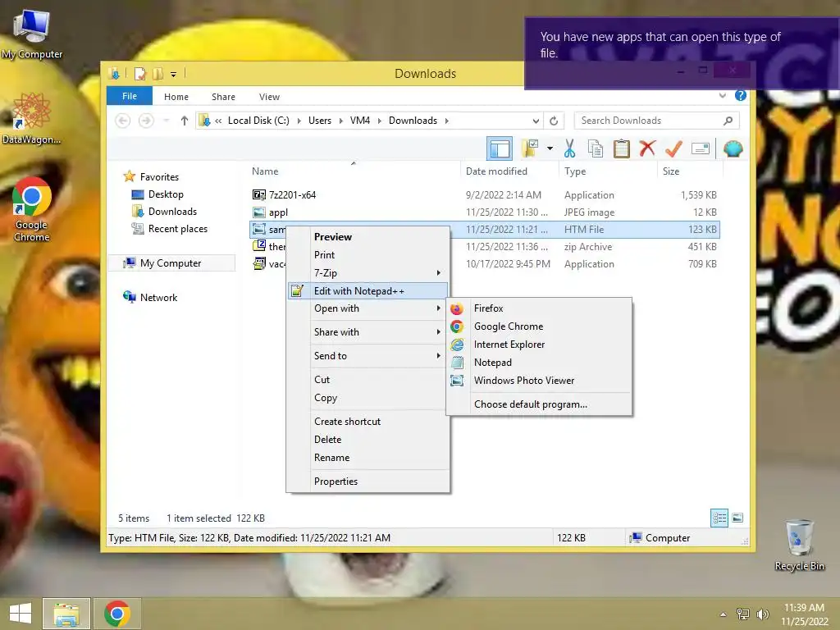Screen dimensions: 840x630
Task: Click Preview in the context menu
Action: coord(368,237)
